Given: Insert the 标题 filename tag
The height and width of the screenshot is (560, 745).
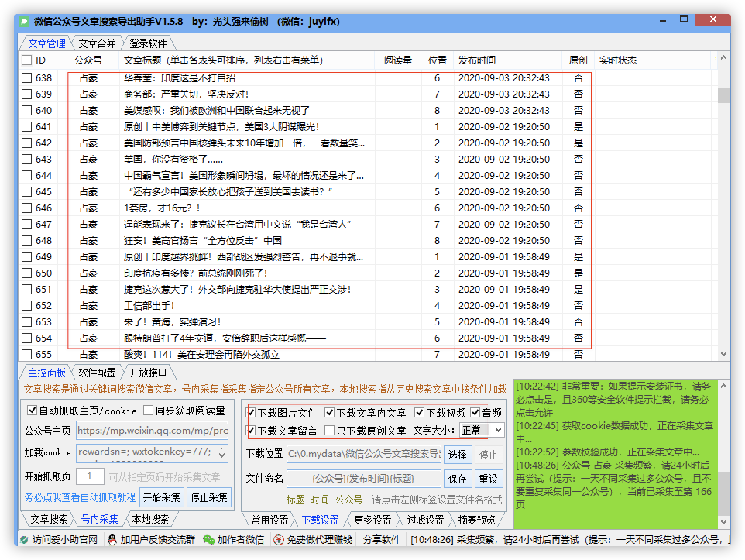Looking at the screenshot, I should [x=295, y=500].
